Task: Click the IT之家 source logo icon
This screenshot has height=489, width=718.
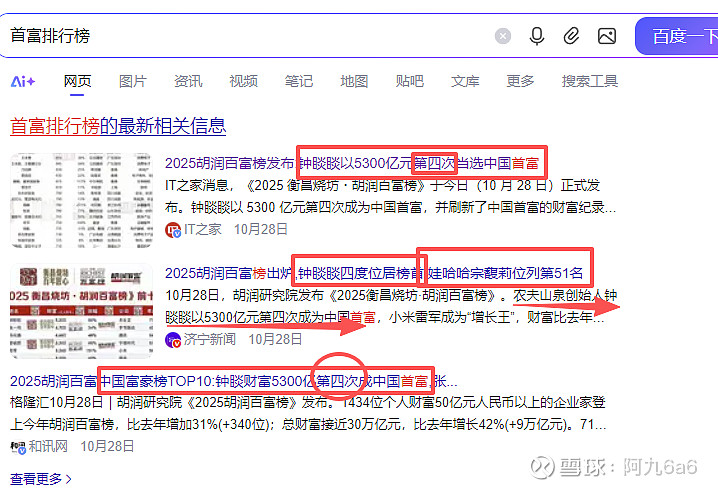Action: pyautogui.click(x=173, y=229)
